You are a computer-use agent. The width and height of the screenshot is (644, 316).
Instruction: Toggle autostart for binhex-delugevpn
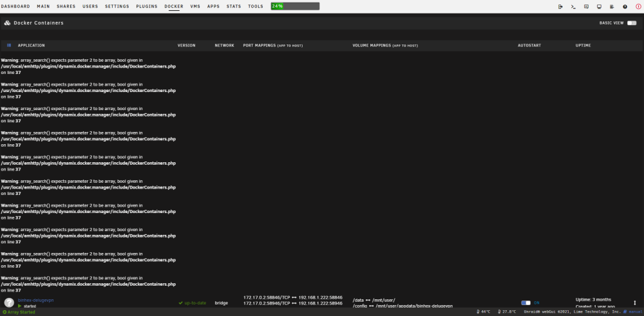coord(526,303)
